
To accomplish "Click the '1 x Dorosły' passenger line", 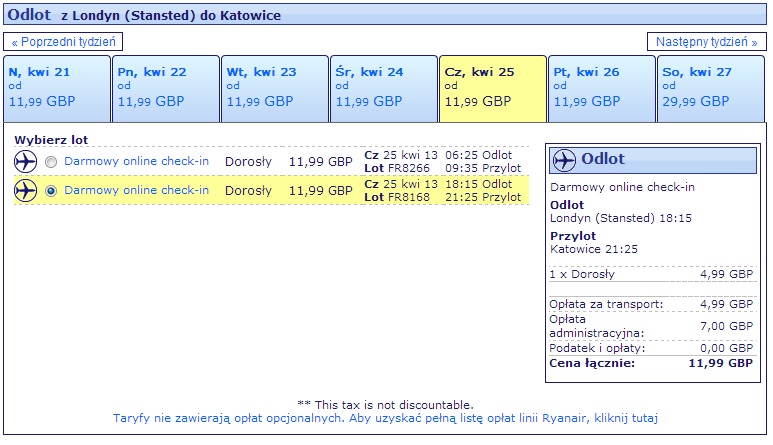I will tap(582, 274).
